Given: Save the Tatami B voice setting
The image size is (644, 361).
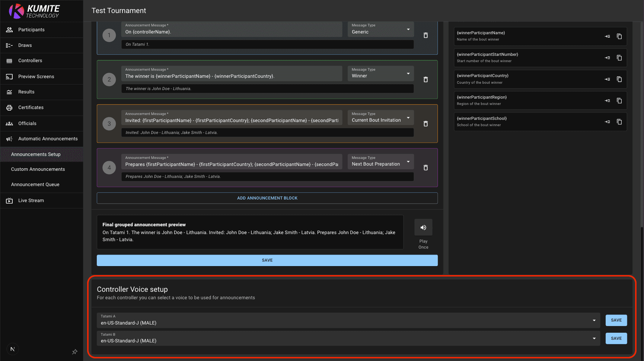Looking at the screenshot, I should pos(616,338).
